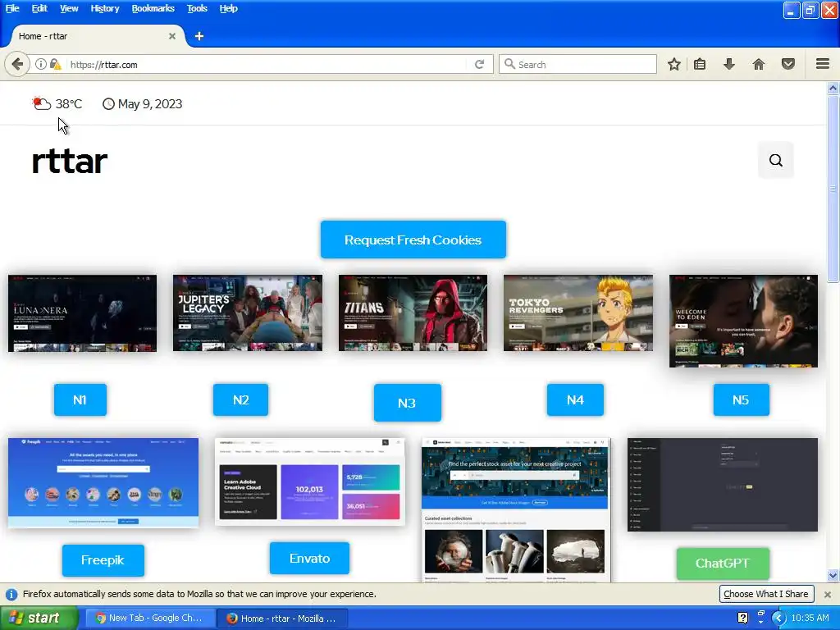The height and width of the screenshot is (630, 840).
Task: Open site information icon in address bar
Action: [41, 64]
